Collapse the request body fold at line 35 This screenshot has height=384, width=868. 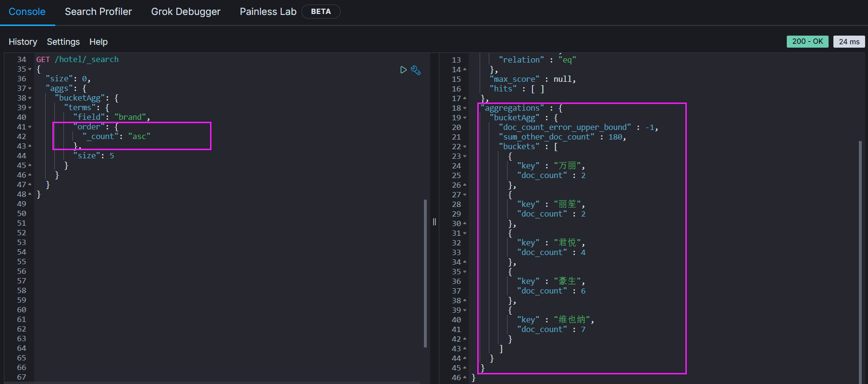click(30, 69)
